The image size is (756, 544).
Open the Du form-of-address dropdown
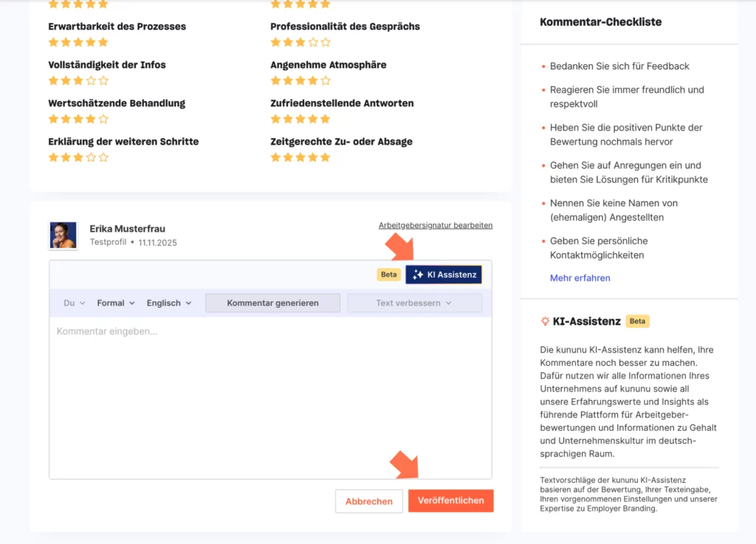click(x=75, y=303)
